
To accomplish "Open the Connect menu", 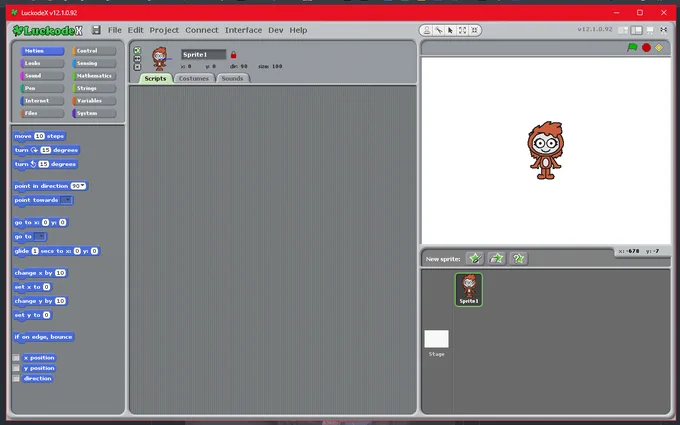I will point(202,30).
